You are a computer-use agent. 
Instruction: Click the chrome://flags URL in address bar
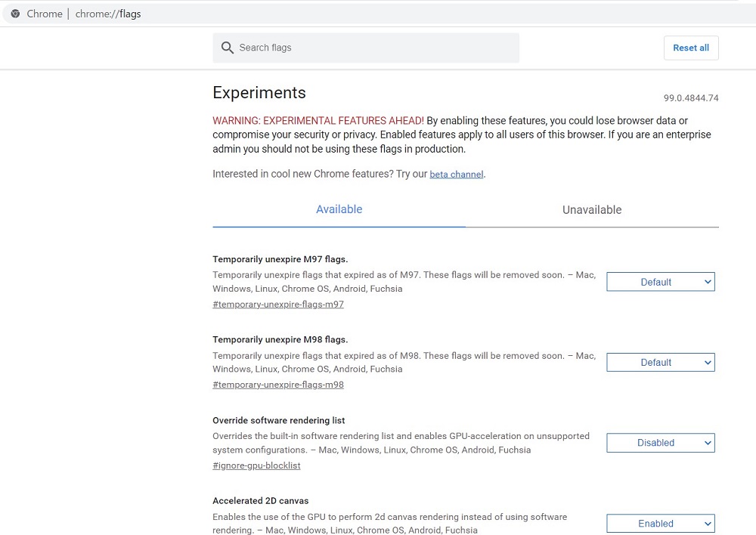point(108,14)
